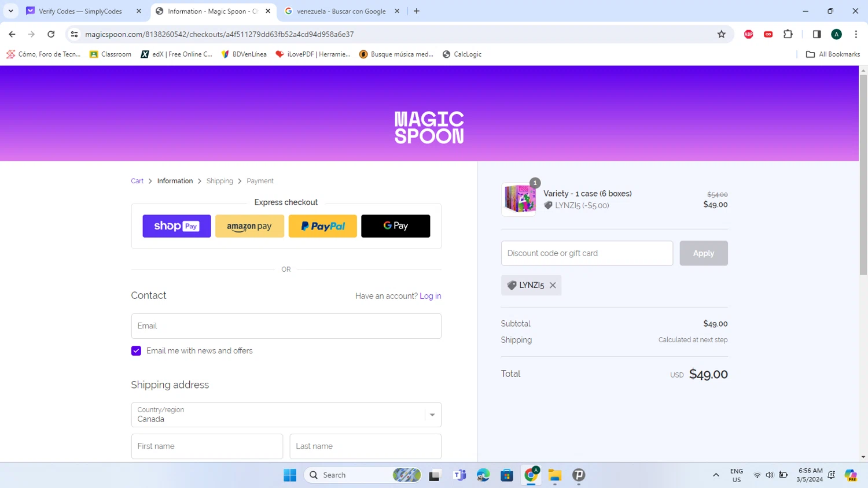Open the Copilot preview icon
868x488 pixels.
tap(850, 475)
